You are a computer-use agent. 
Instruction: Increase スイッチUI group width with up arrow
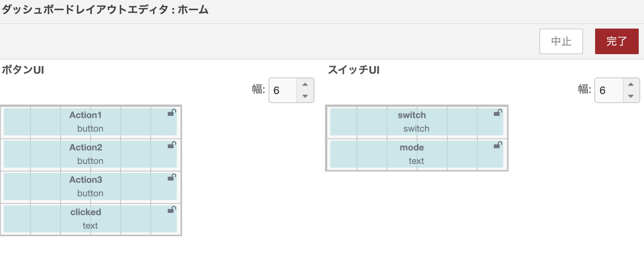click(x=631, y=84)
